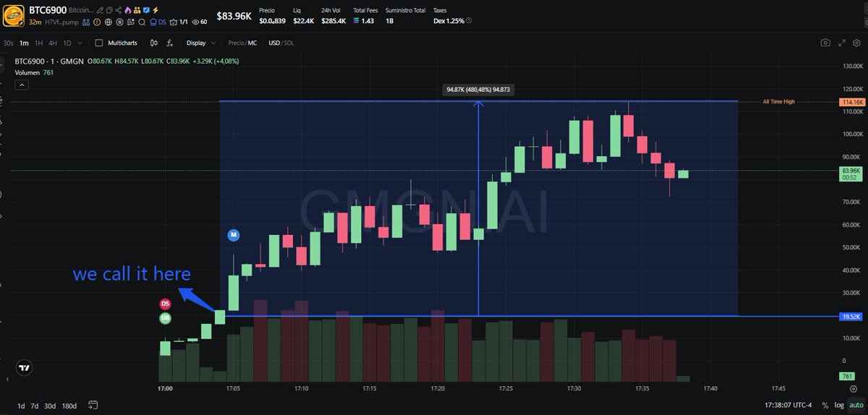Open the website globe icon
This screenshot has height=415, width=868.
coord(109,22)
